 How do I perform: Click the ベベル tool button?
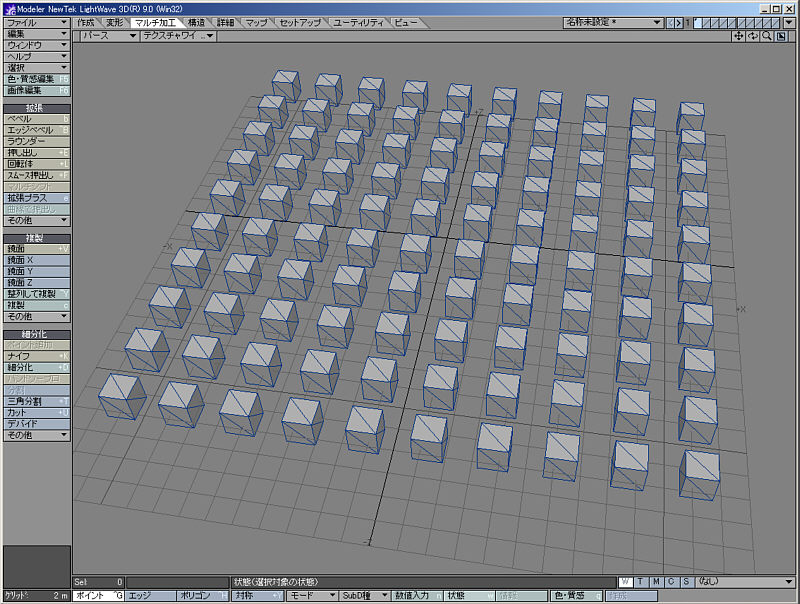point(36,118)
